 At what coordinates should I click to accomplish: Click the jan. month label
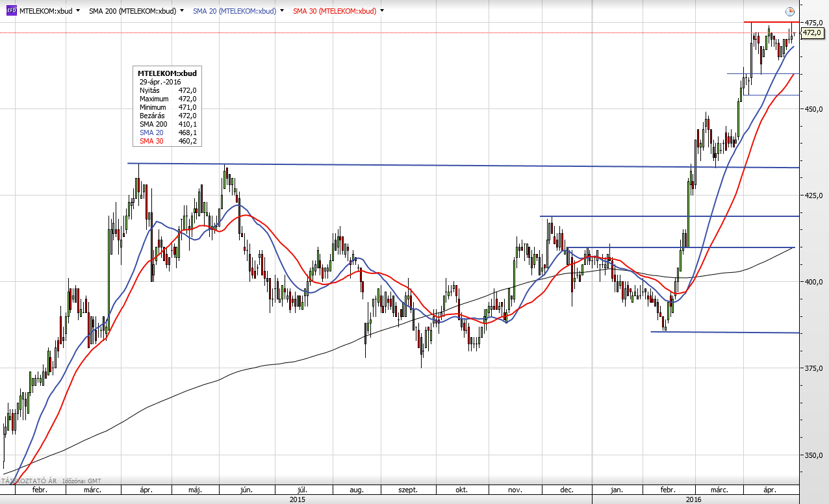pos(617,490)
